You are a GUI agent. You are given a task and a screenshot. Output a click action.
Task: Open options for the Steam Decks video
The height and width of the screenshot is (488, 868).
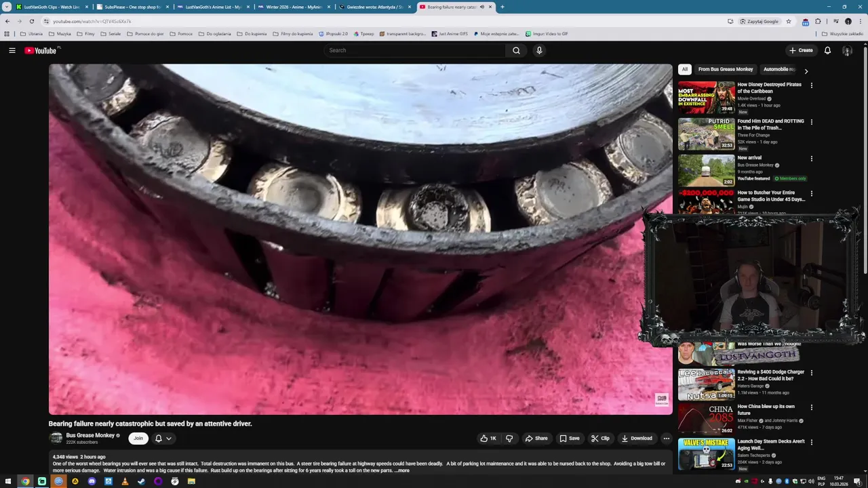pos(811,442)
